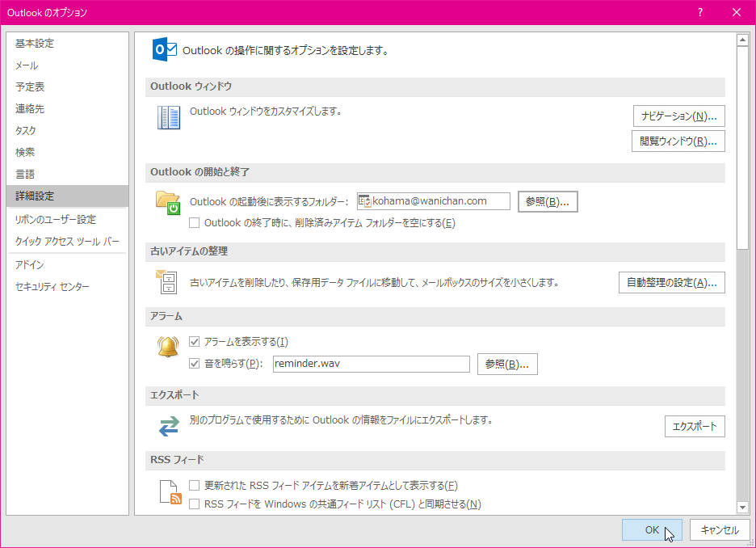Open 自動整理の設定(A)... dialog
Image resolution: width=756 pixels, height=548 pixels.
(672, 283)
